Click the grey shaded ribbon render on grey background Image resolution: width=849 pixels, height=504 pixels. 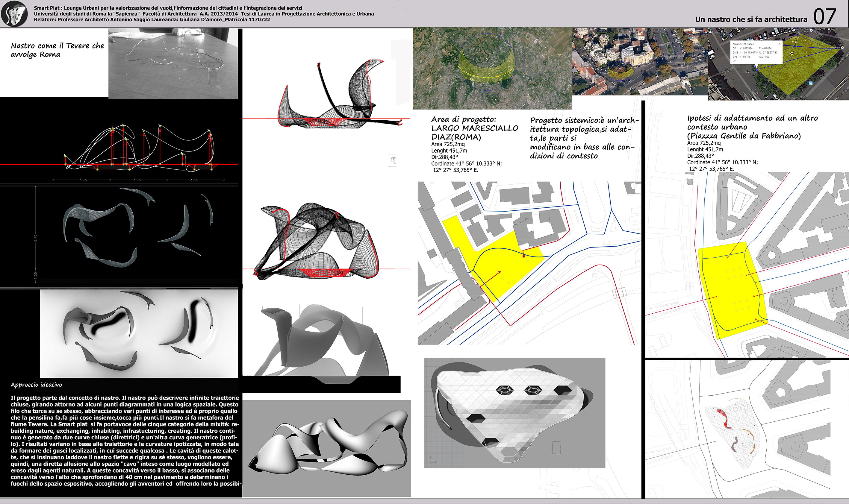326,448
